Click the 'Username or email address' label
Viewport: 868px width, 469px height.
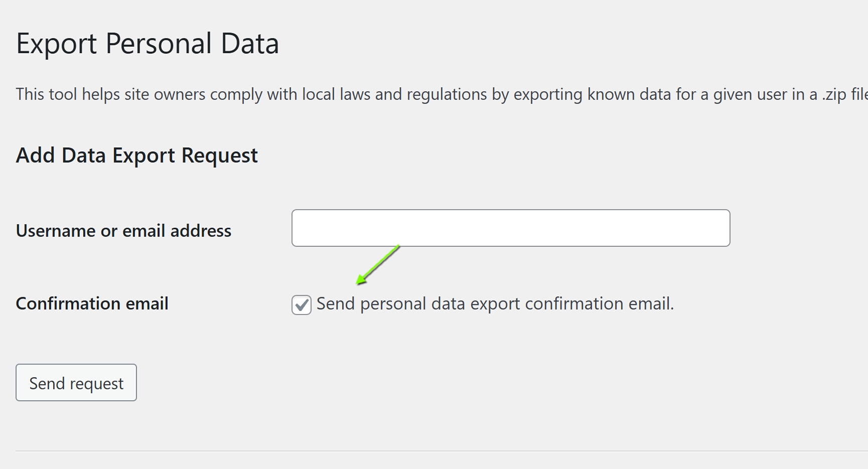[x=123, y=231]
